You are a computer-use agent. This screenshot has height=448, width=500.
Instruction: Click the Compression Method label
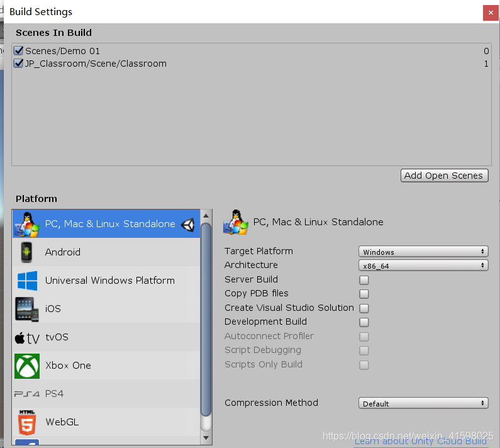click(x=271, y=403)
